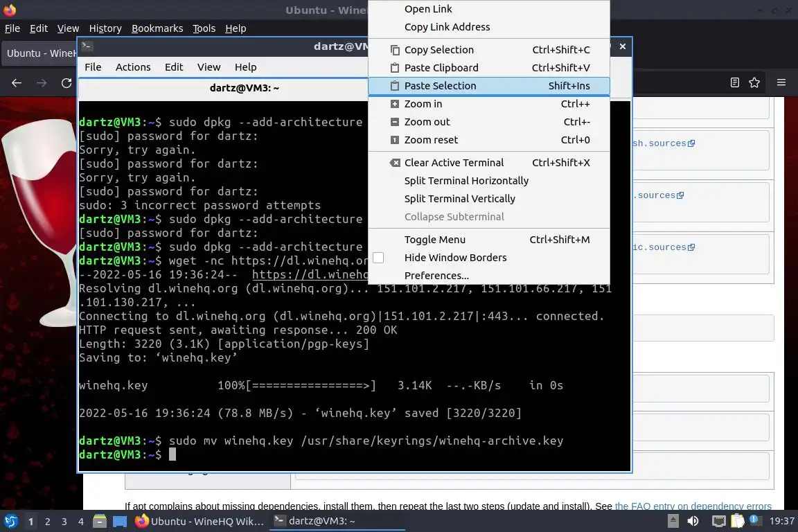Open the terminal Actions menu
The image size is (798, 532).
[x=133, y=67]
